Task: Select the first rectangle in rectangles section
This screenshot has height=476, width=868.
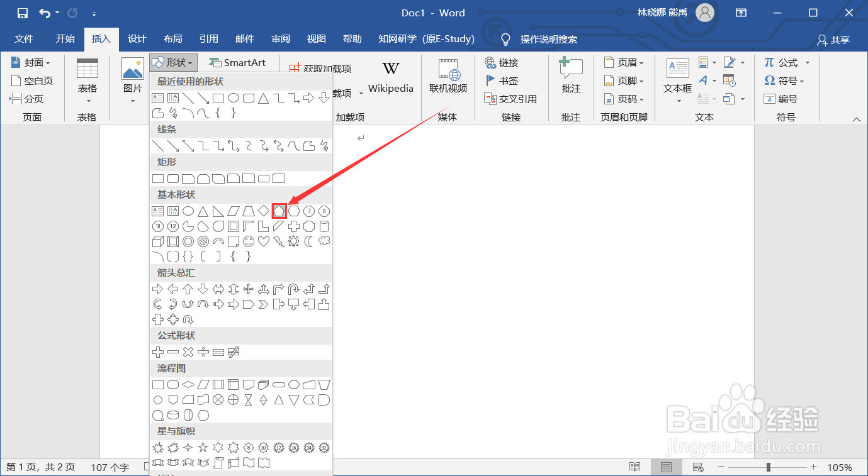Action: 158,178
